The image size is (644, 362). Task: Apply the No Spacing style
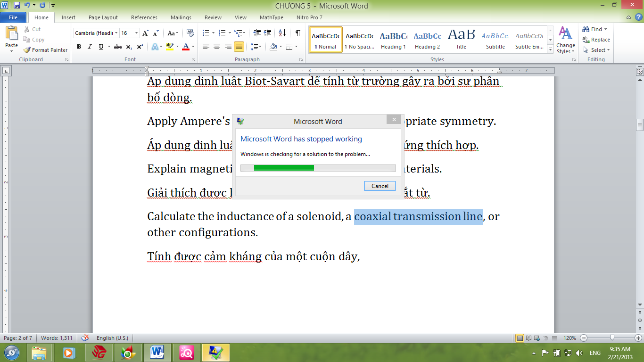(359, 40)
